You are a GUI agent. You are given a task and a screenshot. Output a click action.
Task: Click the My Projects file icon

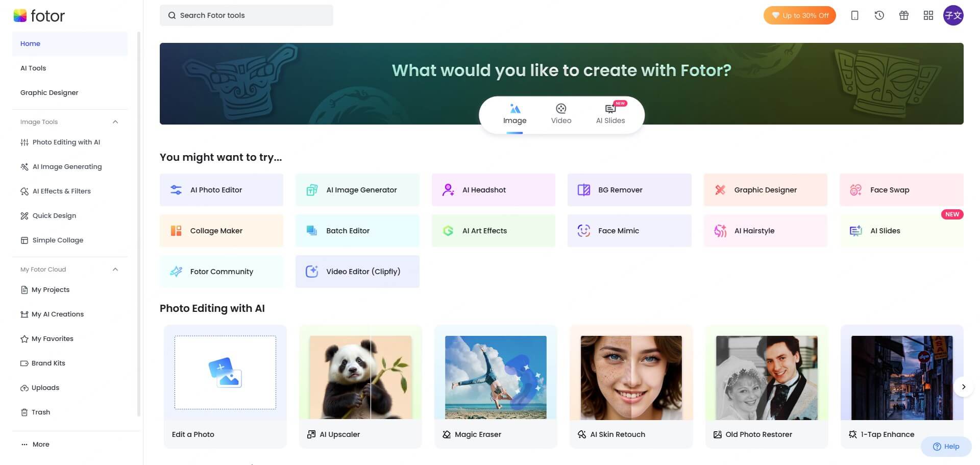click(x=24, y=290)
